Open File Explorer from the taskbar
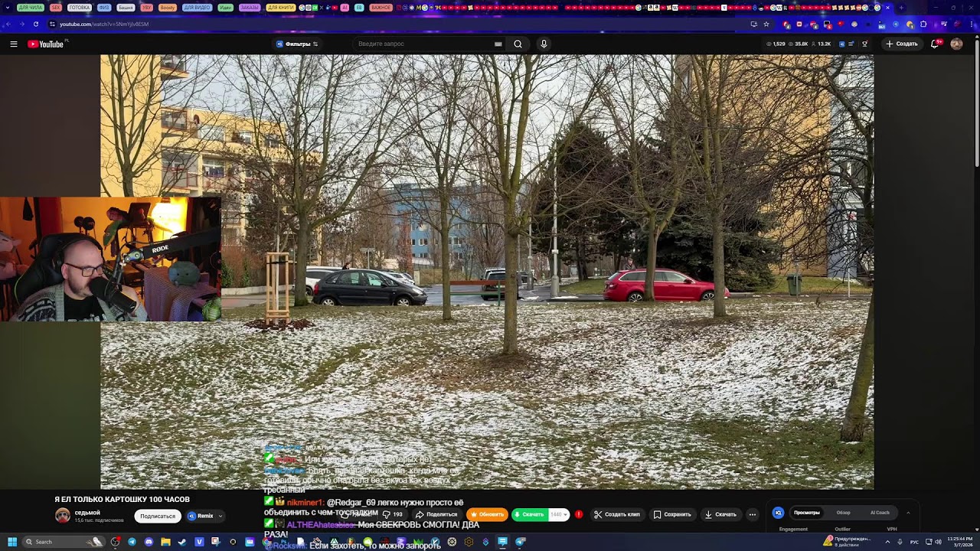980x551 pixels. click(165, 542)
